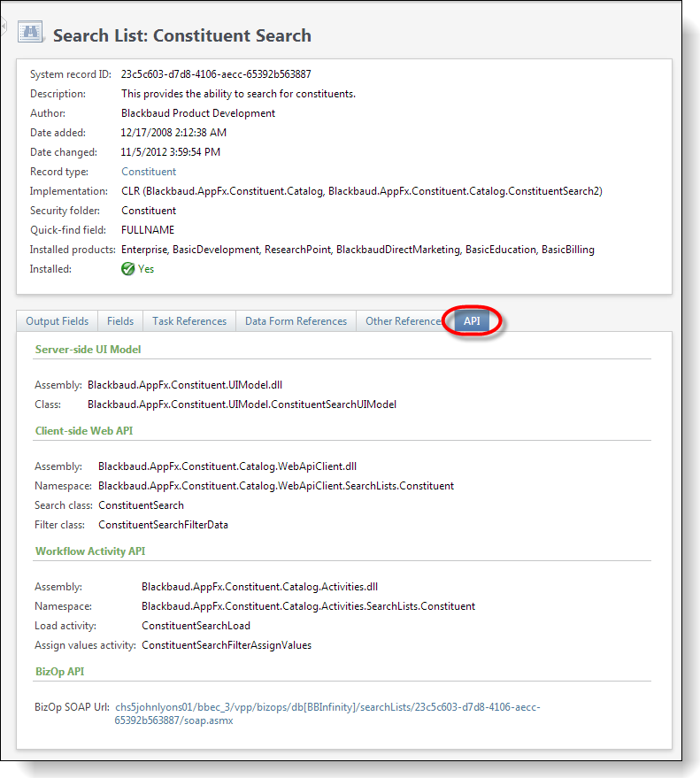
Task: Click the Client-side Web API heading
Action: coord(84,431)
